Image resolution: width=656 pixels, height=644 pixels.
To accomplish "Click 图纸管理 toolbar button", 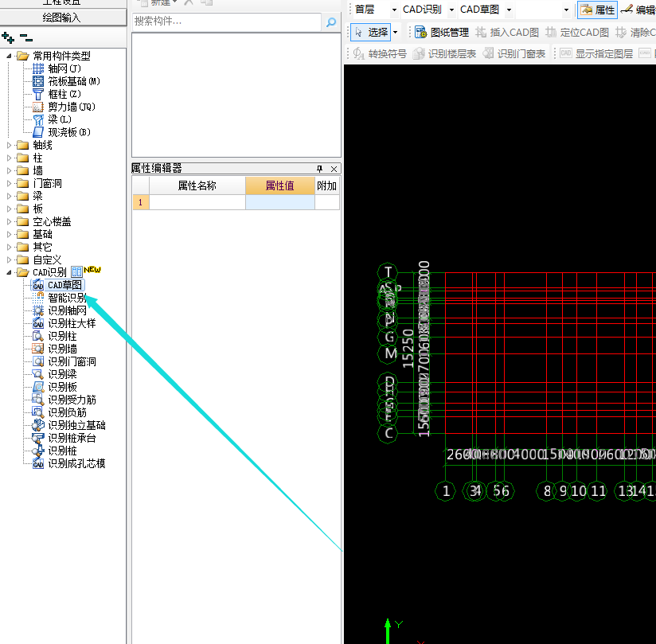I will pos(442,32).
